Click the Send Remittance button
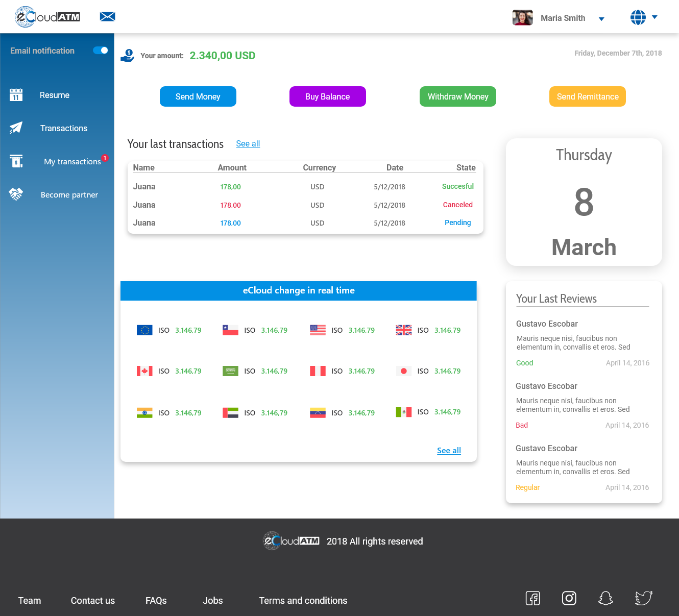This screenshot has height=616, width=679. click(588, 96)
